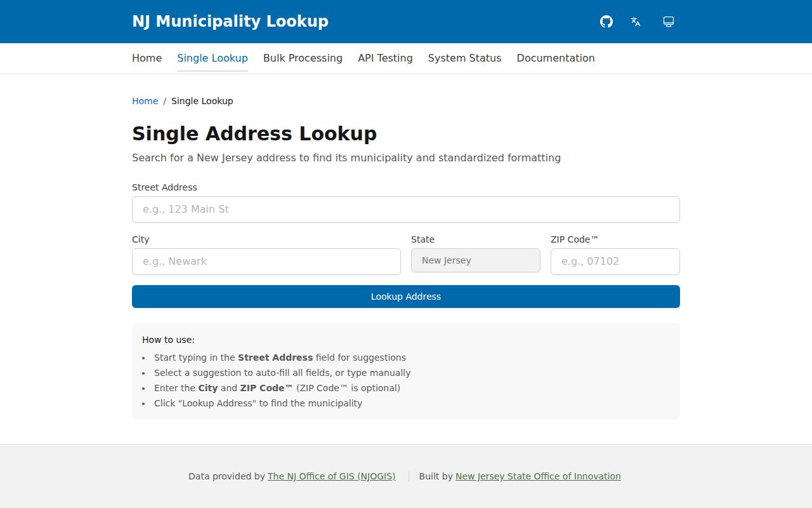Go to the Home nav tab
The width and height of the screenshot is (812, 508).
(x=147, y=58)
